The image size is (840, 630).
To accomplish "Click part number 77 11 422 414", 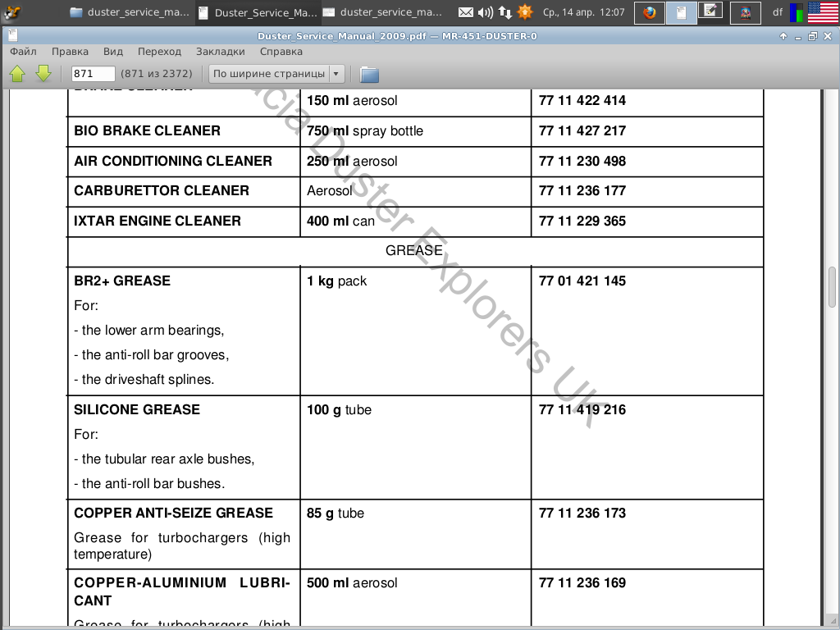I will 582,101.
